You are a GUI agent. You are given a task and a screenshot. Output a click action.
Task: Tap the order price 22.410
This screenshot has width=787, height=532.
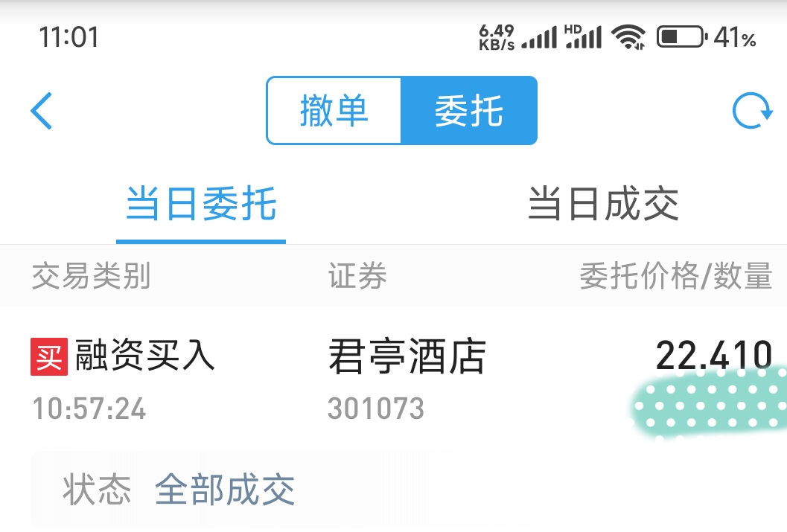click(714, 356)
